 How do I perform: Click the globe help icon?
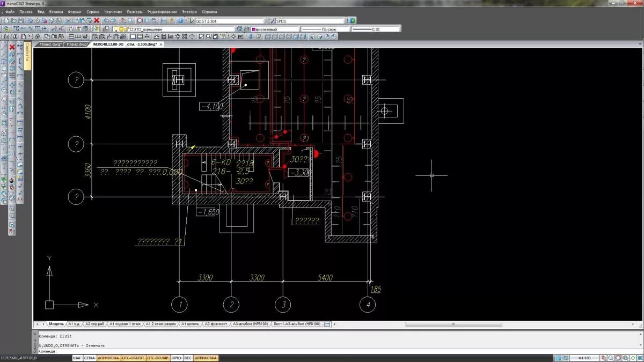click(x=180, y=20)
